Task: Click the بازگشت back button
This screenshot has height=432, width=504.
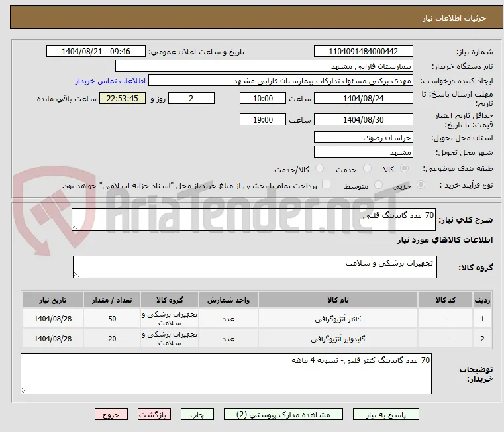Action: [x=154, y=414]
